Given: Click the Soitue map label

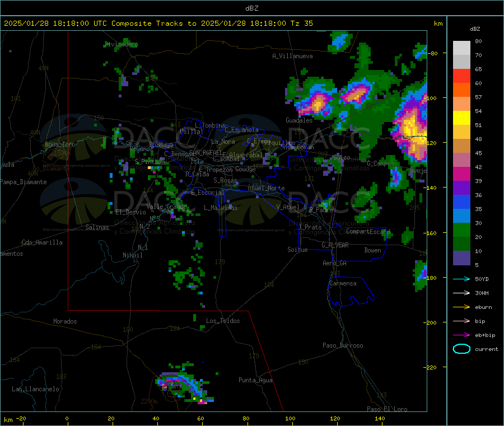Looking at the screenshot, I should click(297, 250).
